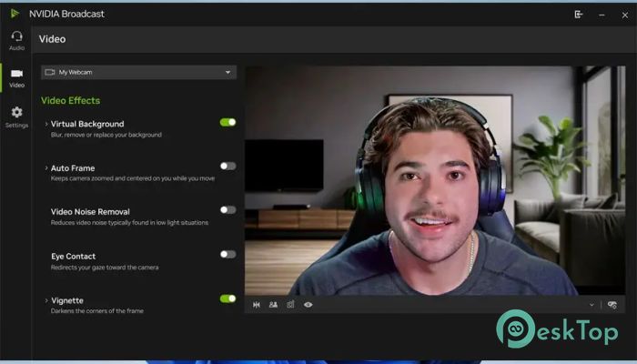Click 'Darkens the corners of the frame' text

97,311
